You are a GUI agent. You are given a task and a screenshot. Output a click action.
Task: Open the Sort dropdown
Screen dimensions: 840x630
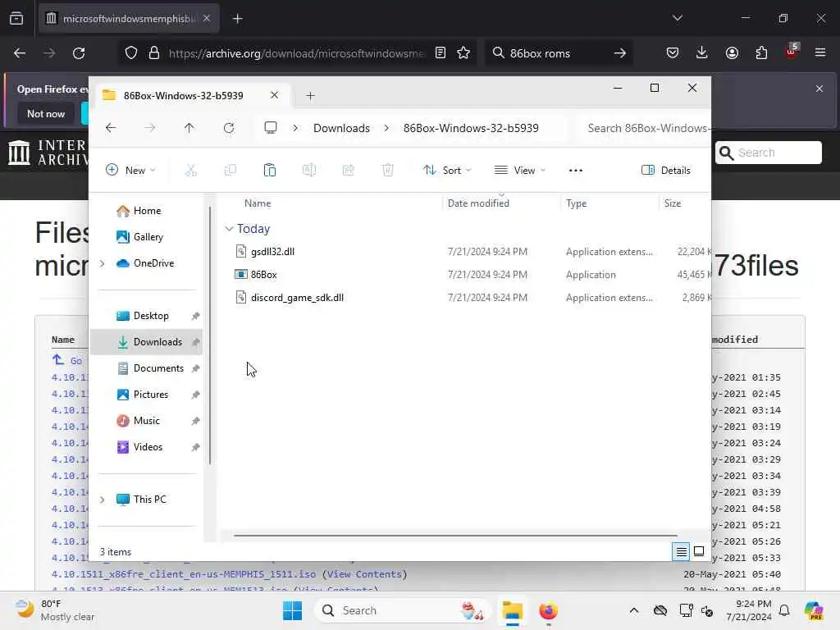(x=447, y=171)
